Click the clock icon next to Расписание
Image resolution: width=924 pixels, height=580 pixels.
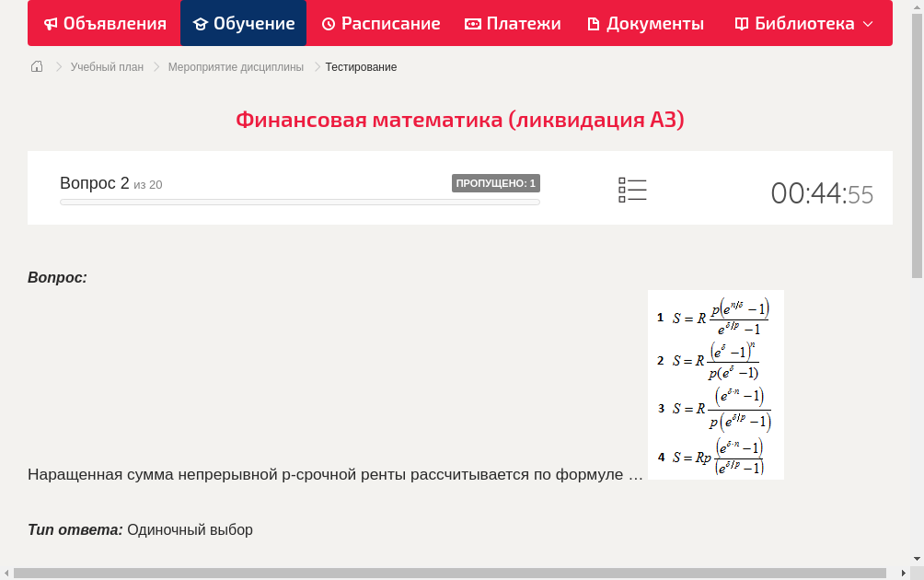329,23
